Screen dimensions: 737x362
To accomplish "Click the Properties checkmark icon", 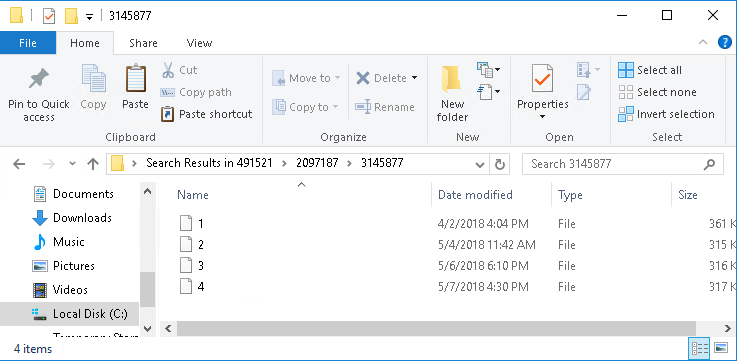I will pos(542,78).
